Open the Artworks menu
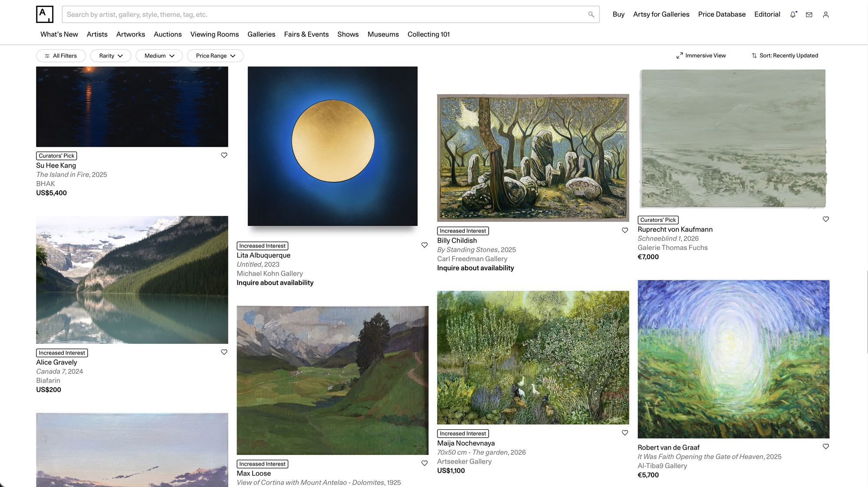868x487 pixels. (131, 34)
